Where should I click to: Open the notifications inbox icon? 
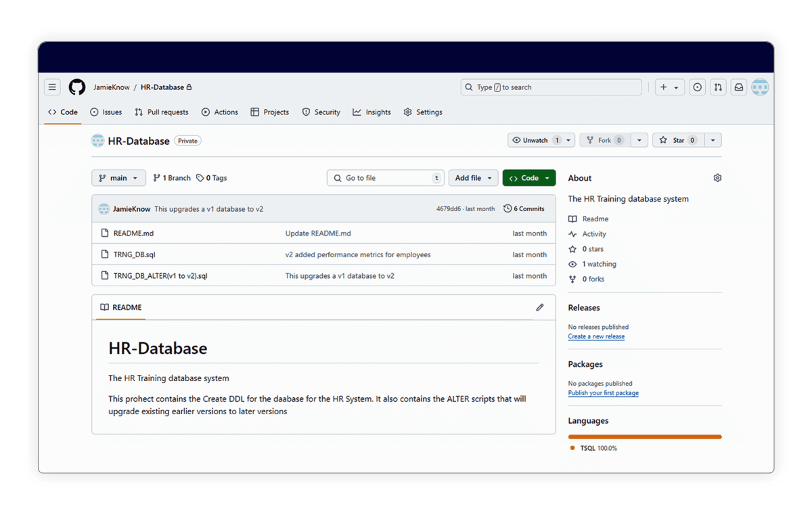click(739, 87)
